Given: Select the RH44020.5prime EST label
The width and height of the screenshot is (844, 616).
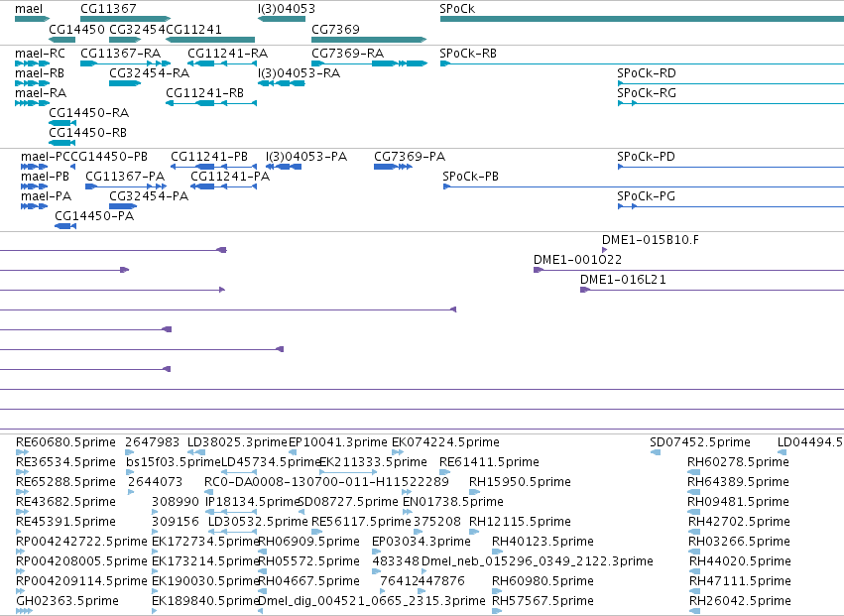Looking at the screenshot, I should tap(740, 561).
